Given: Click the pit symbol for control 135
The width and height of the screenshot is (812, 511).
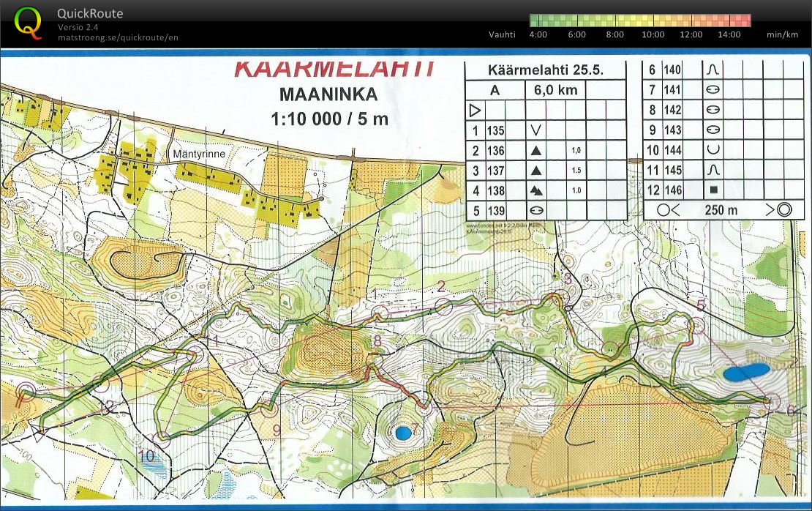Looking at the screenshot, I should (536, 130).
